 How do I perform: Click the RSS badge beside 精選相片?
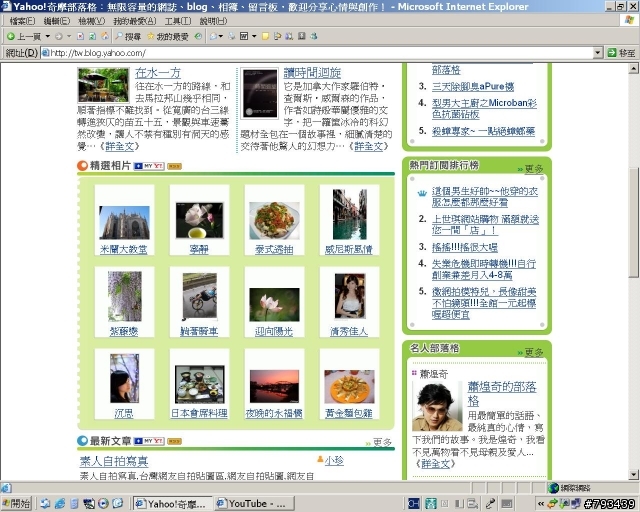click(x=174, y=166)
